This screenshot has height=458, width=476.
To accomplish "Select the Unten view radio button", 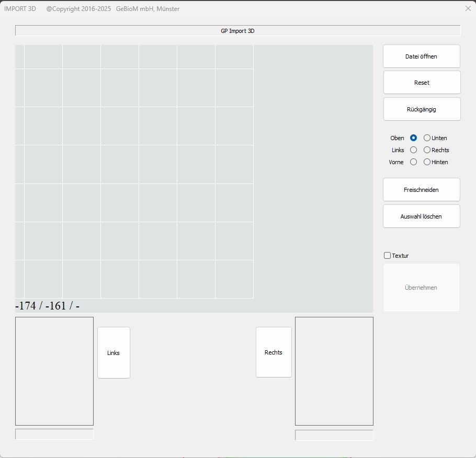I will coord(427,138).
